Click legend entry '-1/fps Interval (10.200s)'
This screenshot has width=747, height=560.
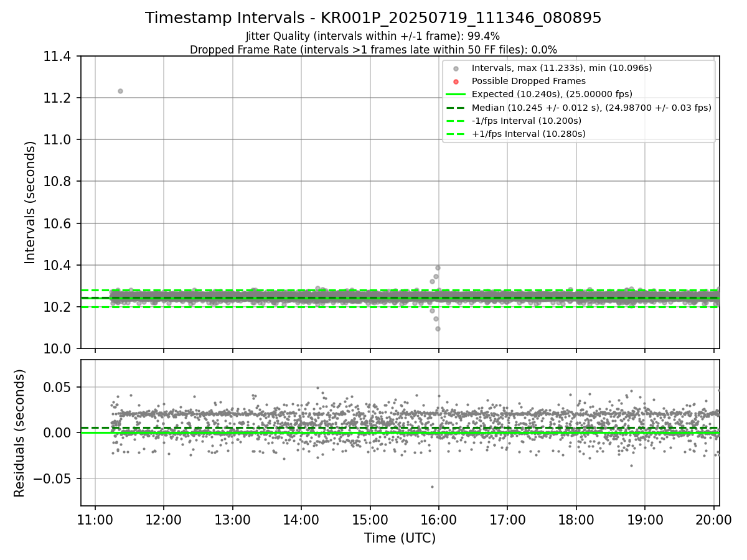tap(527, 121)
